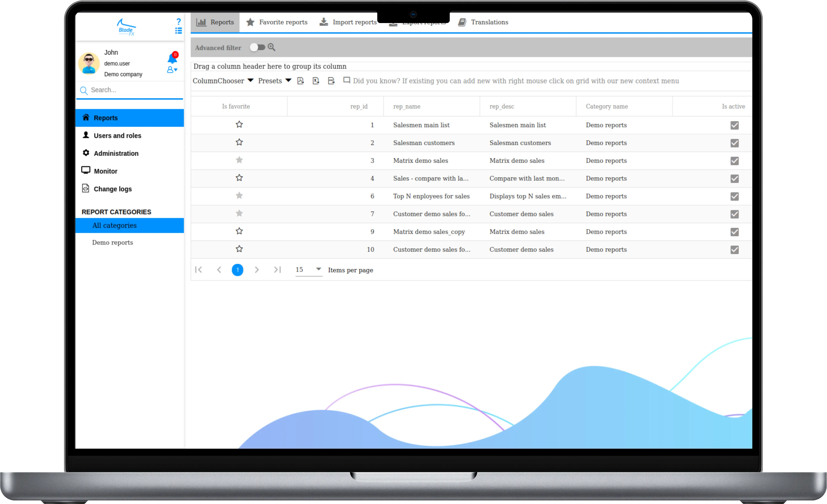Unfavorite the Matrix demo sales star
Screen dimensions: 827x504
(239, 160)
